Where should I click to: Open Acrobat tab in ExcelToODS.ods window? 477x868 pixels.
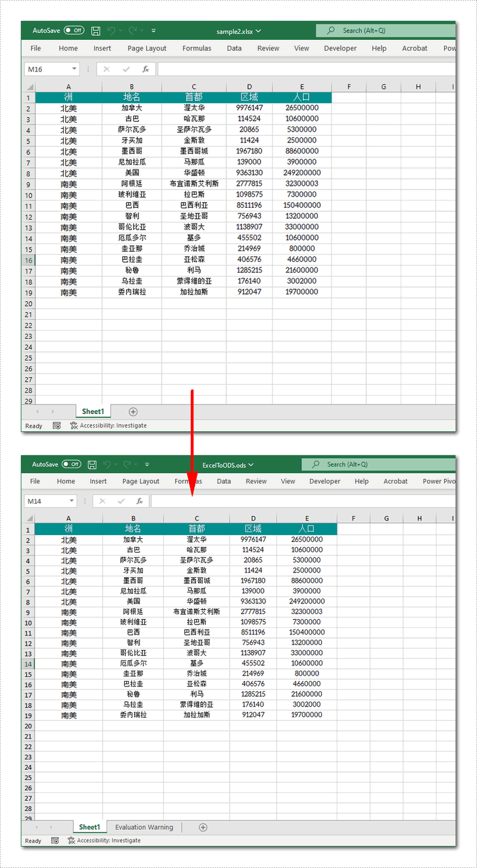[x=395, y=481]
